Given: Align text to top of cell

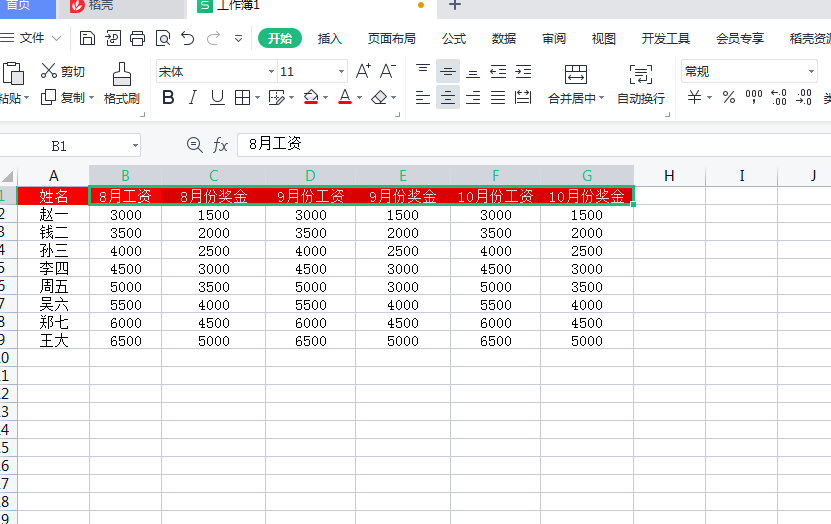Looking at the screenshot, I should [423, 71].
